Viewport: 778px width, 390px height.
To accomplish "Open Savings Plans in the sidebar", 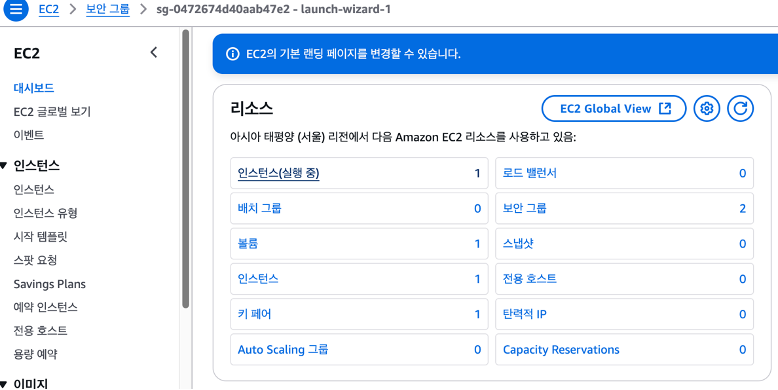I will [x=50, y=284].
